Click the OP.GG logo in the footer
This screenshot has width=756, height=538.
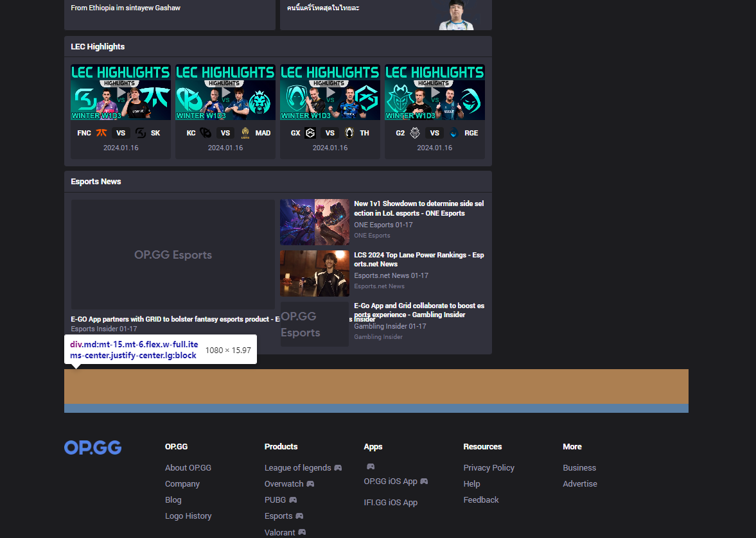pos(92,447)
